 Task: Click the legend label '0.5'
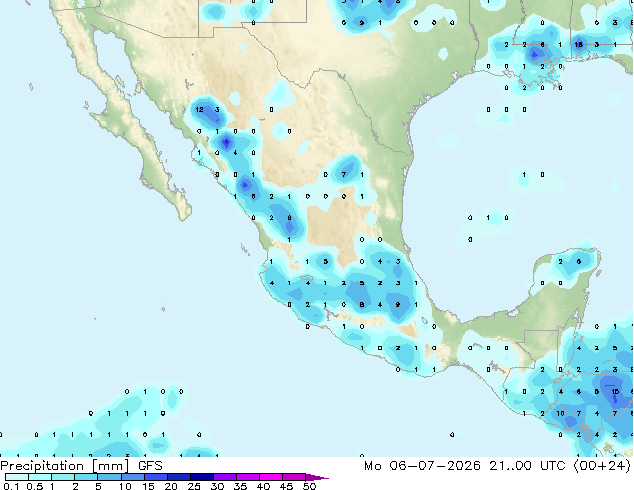click(35, 486)
